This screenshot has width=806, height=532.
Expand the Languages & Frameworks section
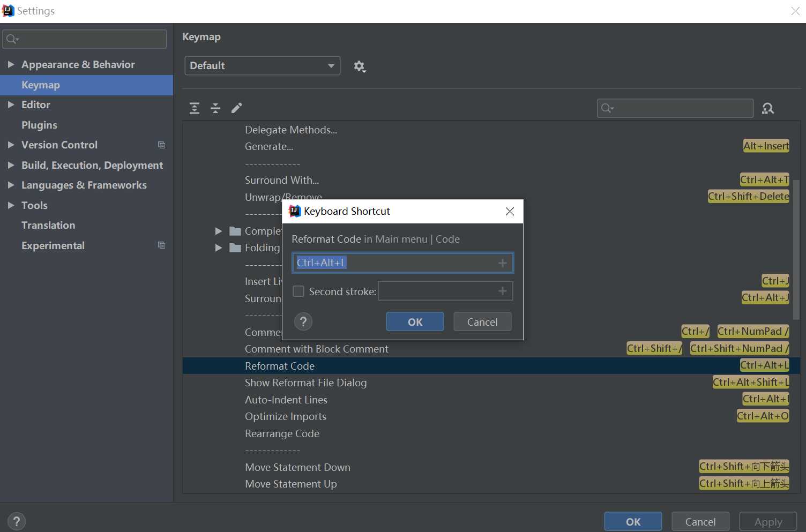10,185
